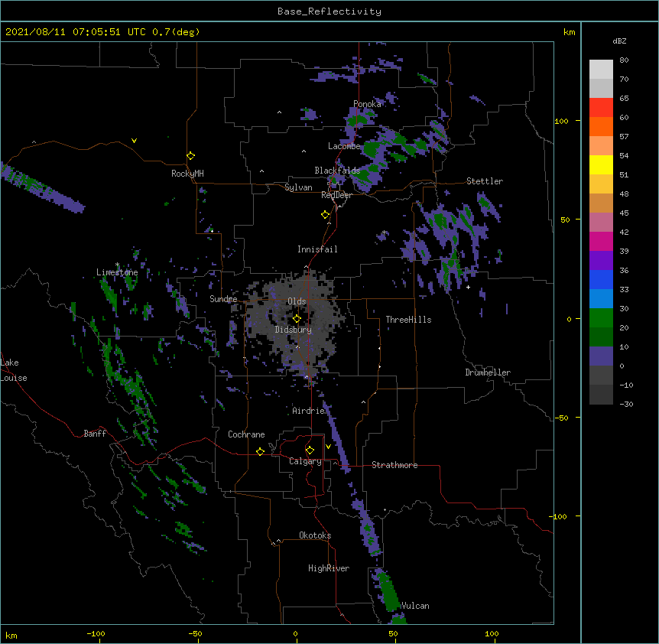Click the Blackfalds town label

point(337,171)
